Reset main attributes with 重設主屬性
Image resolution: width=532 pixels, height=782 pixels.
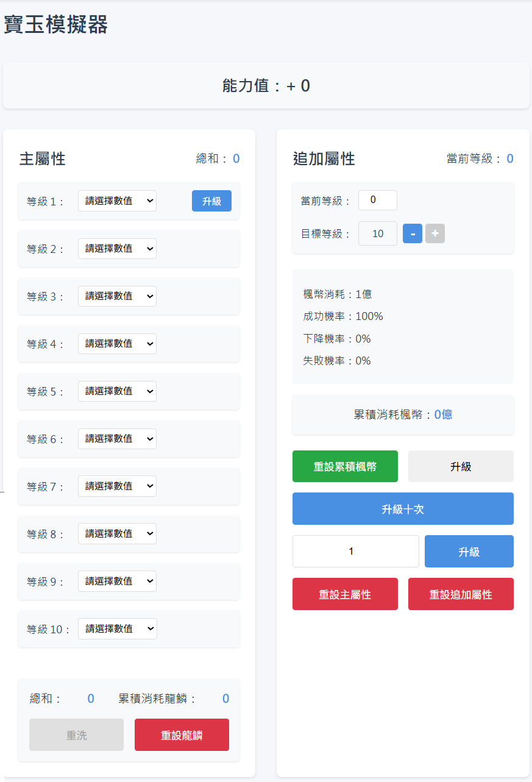(x=345, y=594)
